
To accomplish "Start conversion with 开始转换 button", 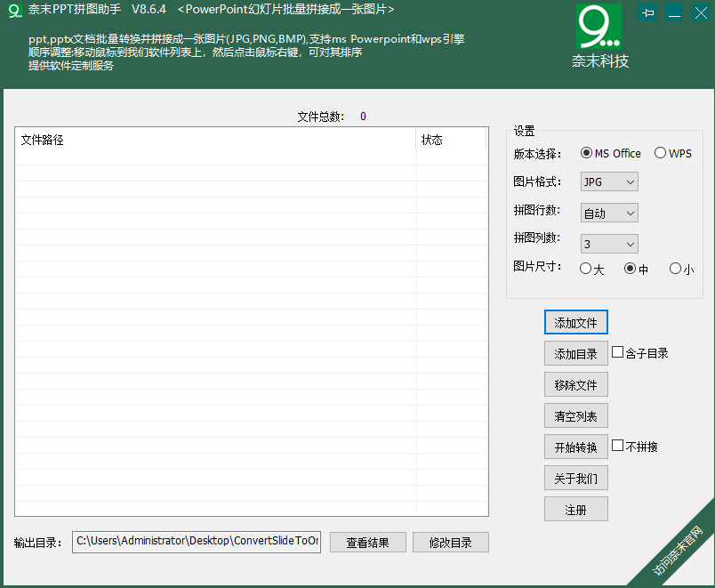I will [x=576, y=447].
